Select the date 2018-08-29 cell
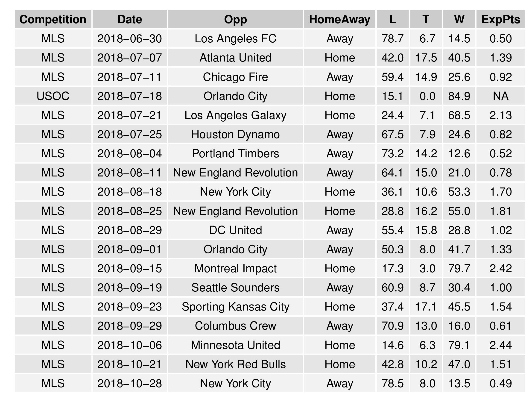 tap(130, 230)
